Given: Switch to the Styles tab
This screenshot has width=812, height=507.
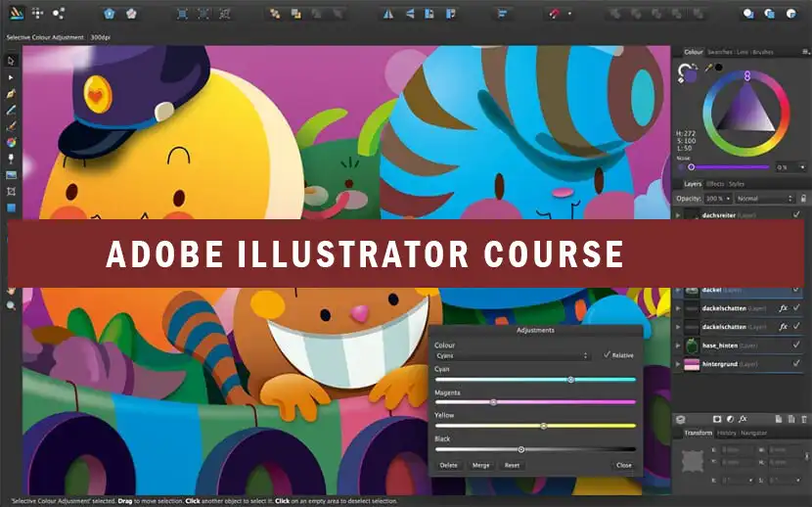Looking at the screenshot, I should [737, 184].
